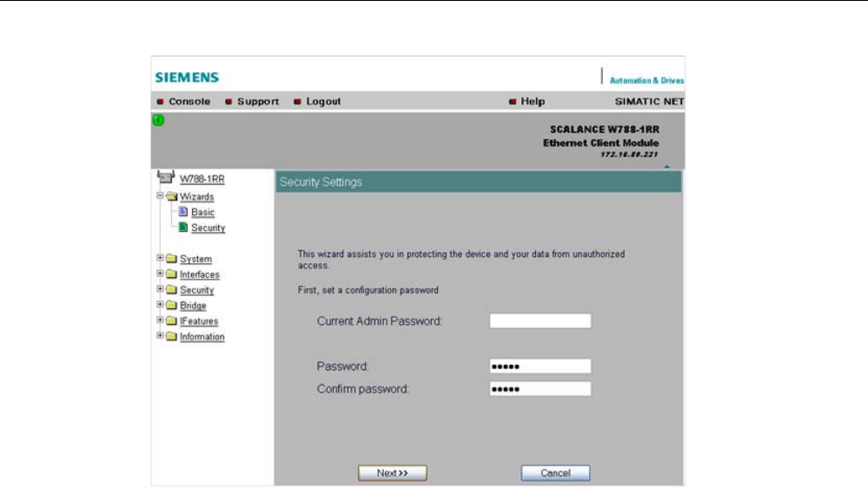Click the red bullet beside Logout

297,102
